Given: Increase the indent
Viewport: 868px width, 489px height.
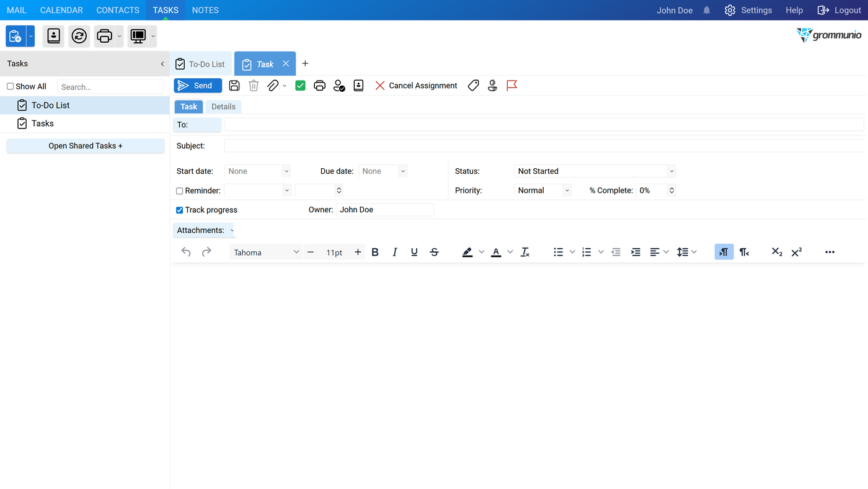Looking at the screenshot, I should coord(635,252).
